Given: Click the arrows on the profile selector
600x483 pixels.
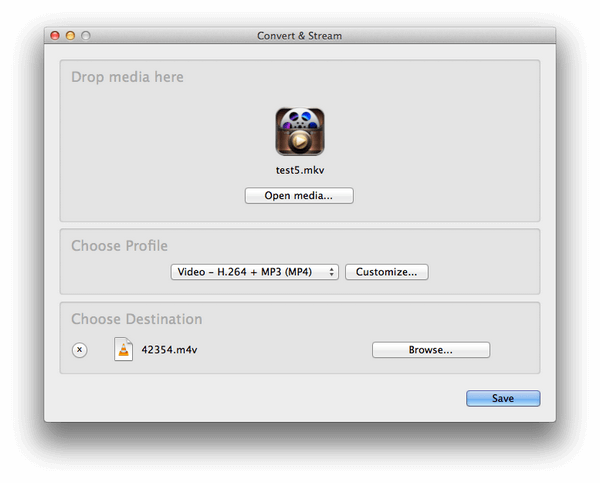Looking at the screenshot, I should (332, 272).
